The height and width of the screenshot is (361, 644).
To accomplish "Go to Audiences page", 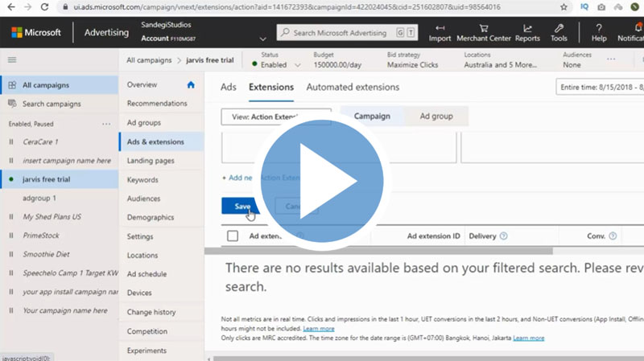I will (x=143, y=199).
